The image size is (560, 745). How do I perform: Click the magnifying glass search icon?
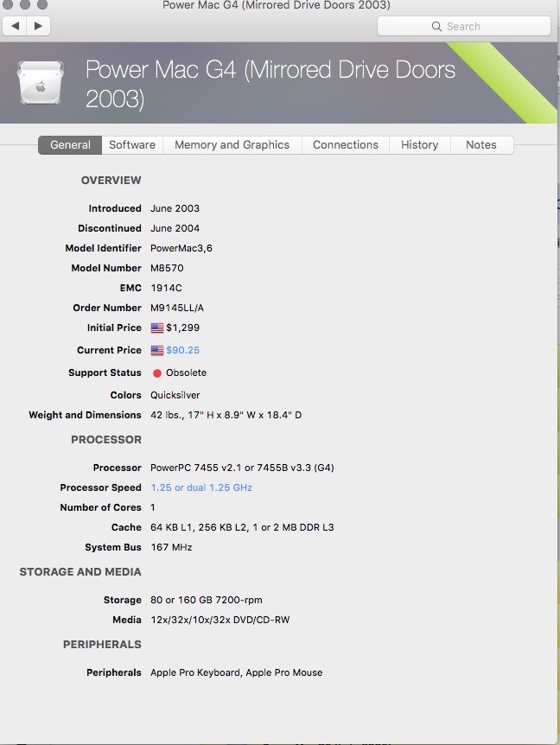[436, 26]
